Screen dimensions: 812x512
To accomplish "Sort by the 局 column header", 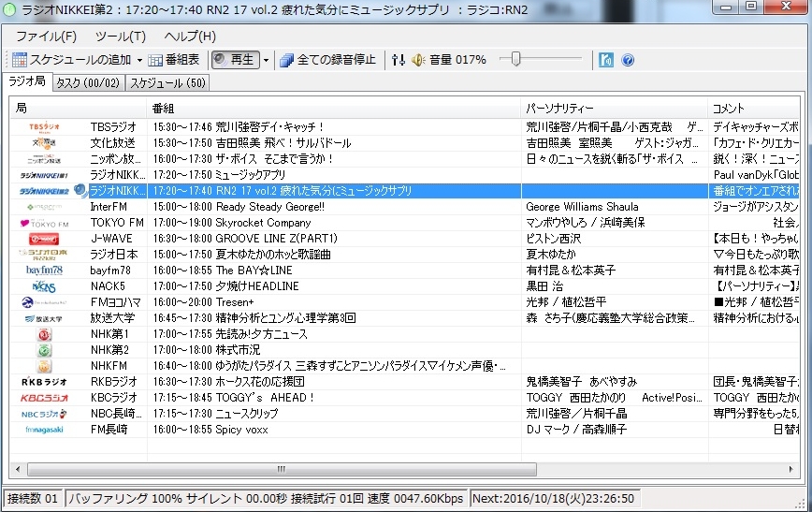I will tap(79, 108).
